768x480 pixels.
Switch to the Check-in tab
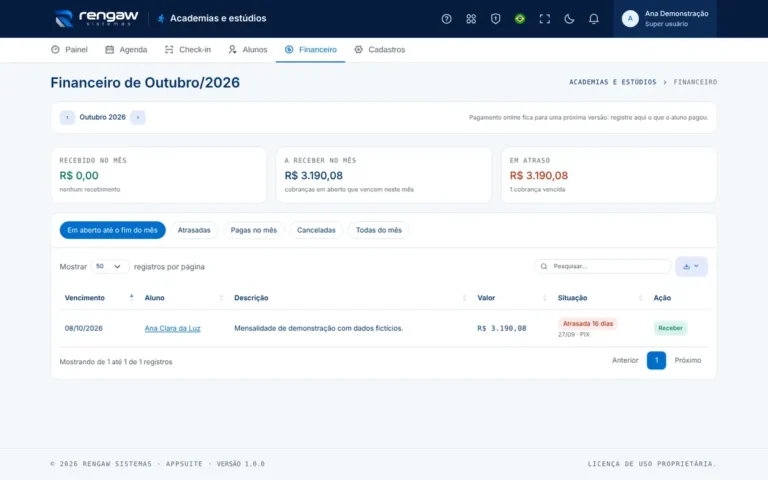[188, 49]
